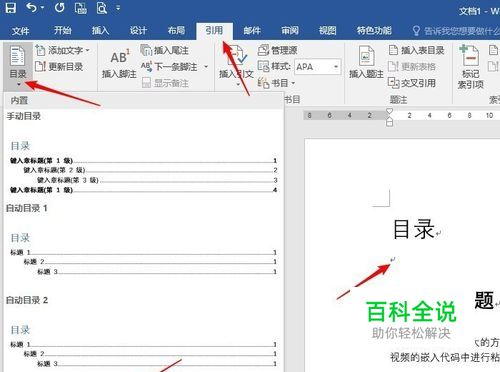Open the 文件 tab
The width and height of the screenshot is (500, 372).
pyautogui.click(x=20, y=31)
